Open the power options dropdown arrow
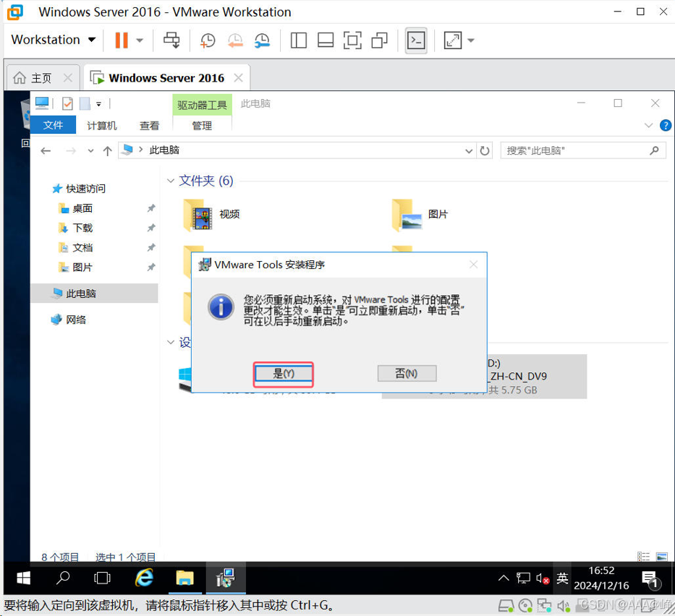The image size is (675, 616). [x=140, y=40]
